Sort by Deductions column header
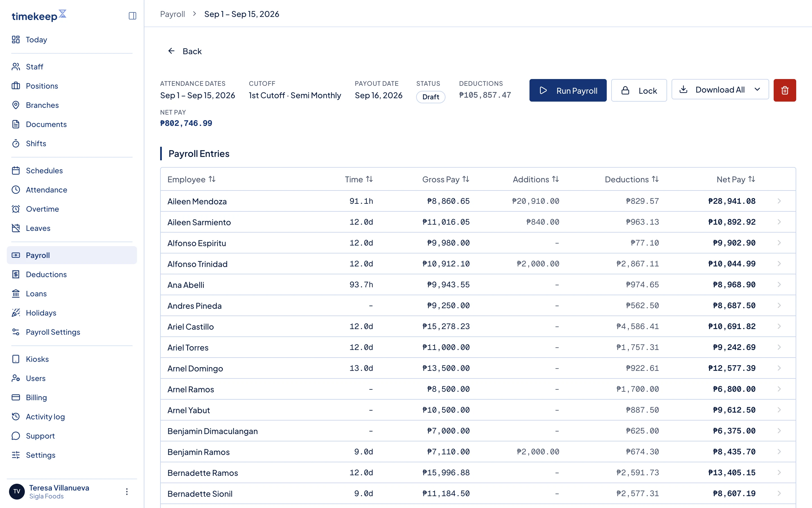 [632, 179]
